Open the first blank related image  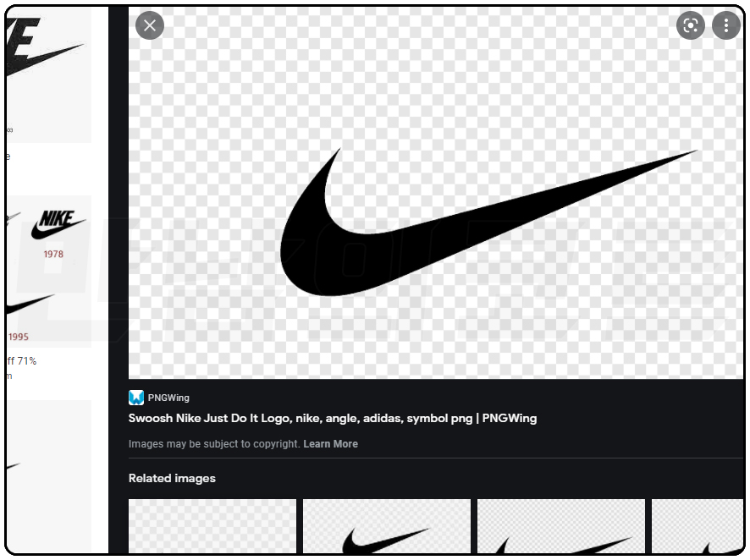[212, 526]
